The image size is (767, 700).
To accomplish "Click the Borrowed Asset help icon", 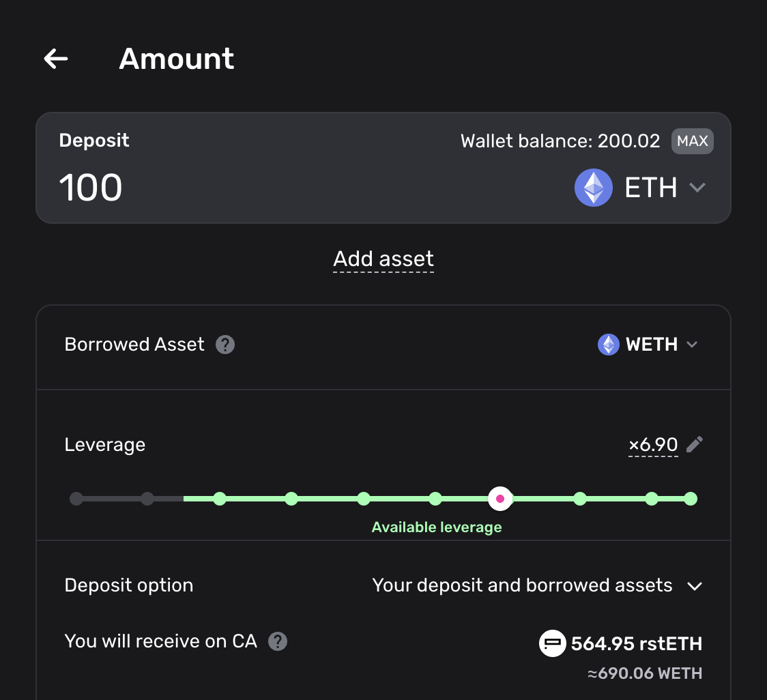I will [225, 345].
